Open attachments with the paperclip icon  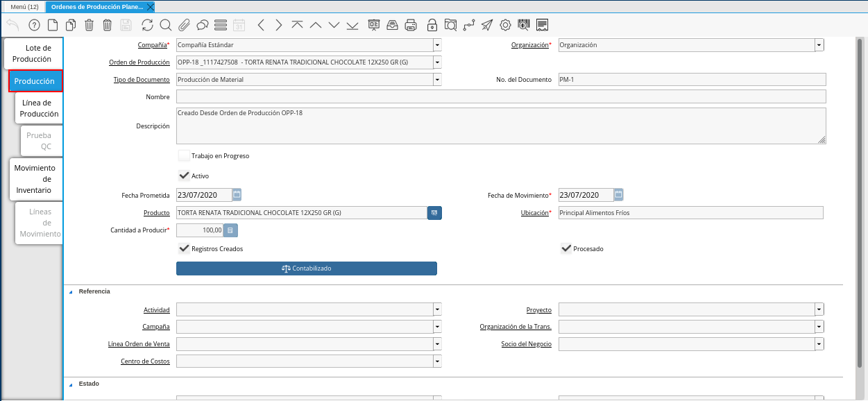(x=184, y=26)
